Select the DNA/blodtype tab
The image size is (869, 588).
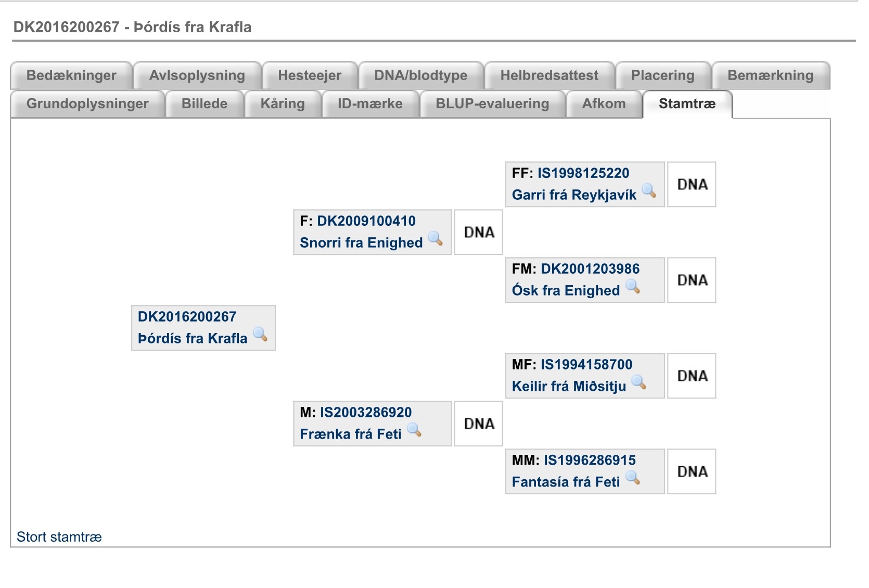(x=420, y=75)
